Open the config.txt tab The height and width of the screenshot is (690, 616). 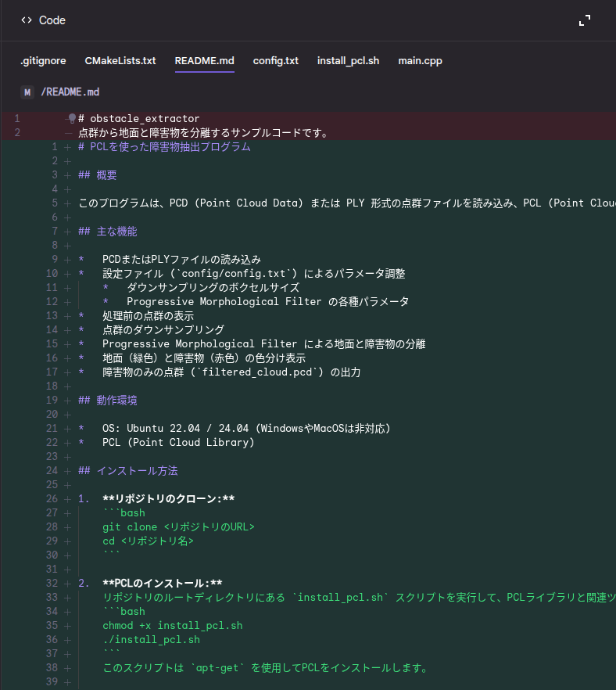(276, 61)
